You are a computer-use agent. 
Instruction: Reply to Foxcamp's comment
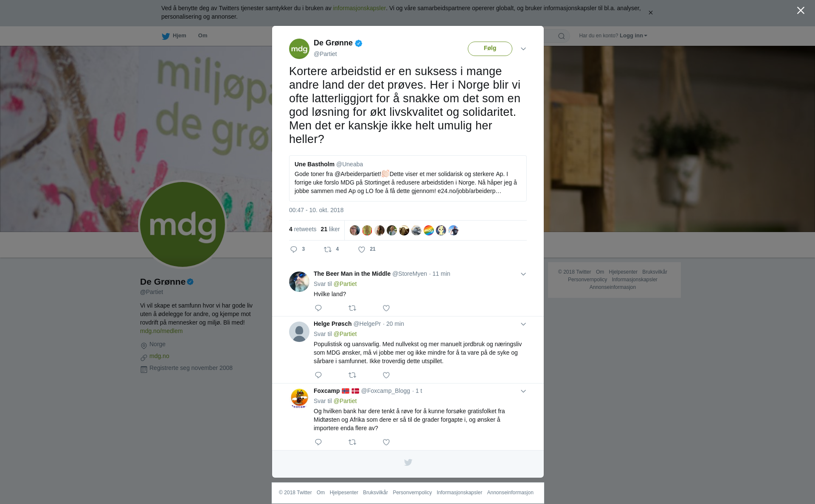click(318, 442)
